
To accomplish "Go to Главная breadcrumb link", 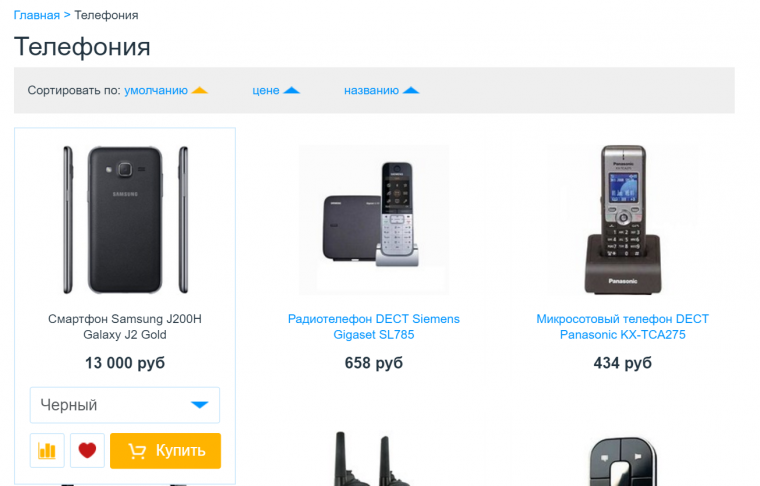I will pos(37,15).
